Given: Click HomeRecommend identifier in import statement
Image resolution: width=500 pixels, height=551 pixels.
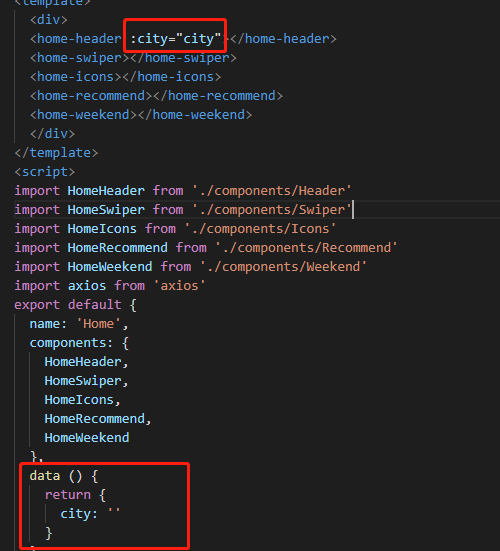Looking at the screenshot, I should point(118,247).
